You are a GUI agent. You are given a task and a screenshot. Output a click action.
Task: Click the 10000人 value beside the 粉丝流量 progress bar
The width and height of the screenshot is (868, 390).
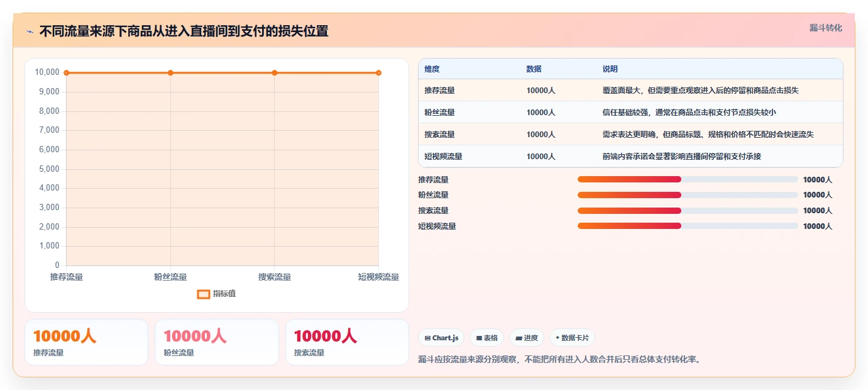817,196
